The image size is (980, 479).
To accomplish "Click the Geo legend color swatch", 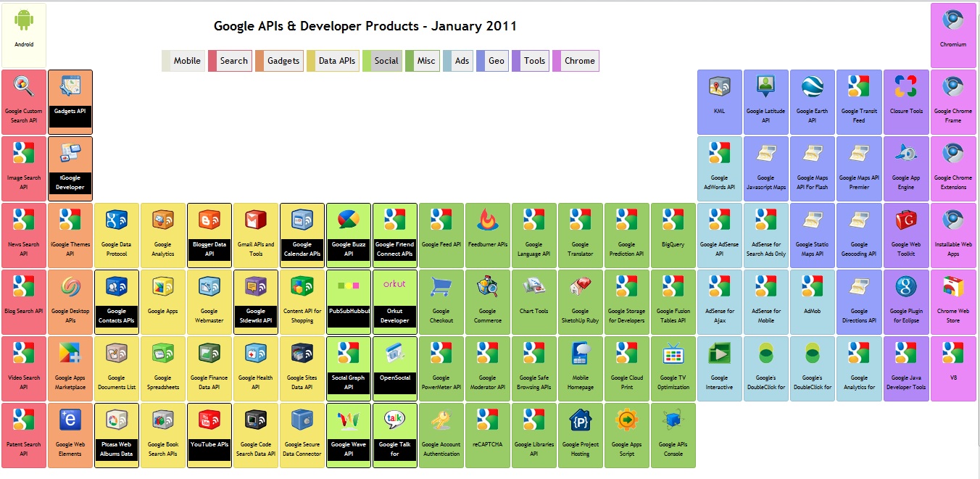I will click(481, 61).
